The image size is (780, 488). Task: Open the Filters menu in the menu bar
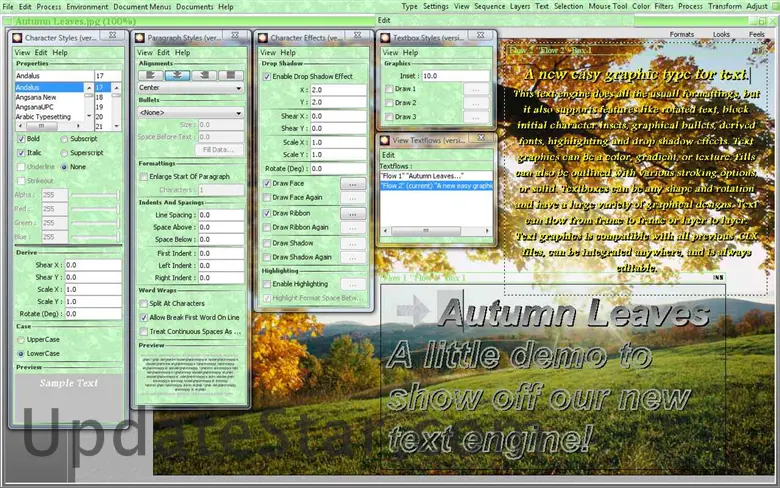pyautogui.click(x=664, y=6)
